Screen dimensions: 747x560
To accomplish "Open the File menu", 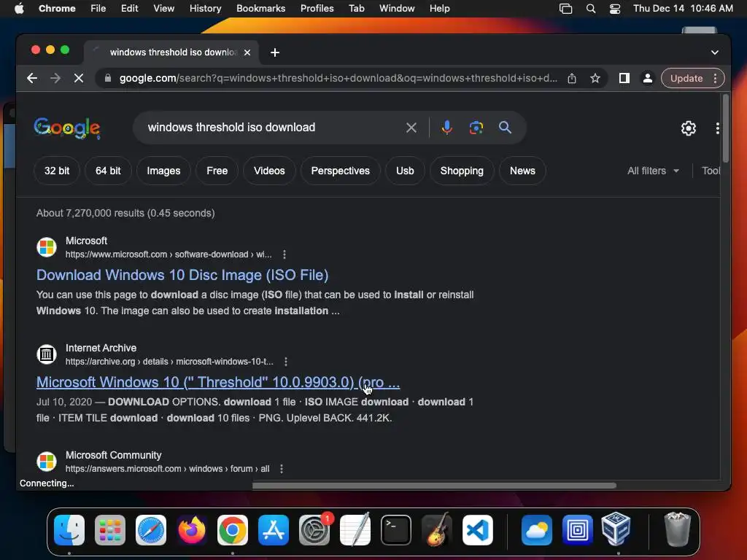I will pyautogui.click(x=98, y=8).
